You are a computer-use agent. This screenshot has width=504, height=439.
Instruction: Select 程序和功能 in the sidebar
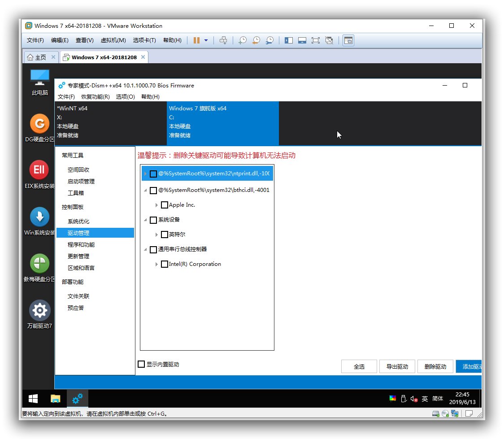(x=81, y=245)
